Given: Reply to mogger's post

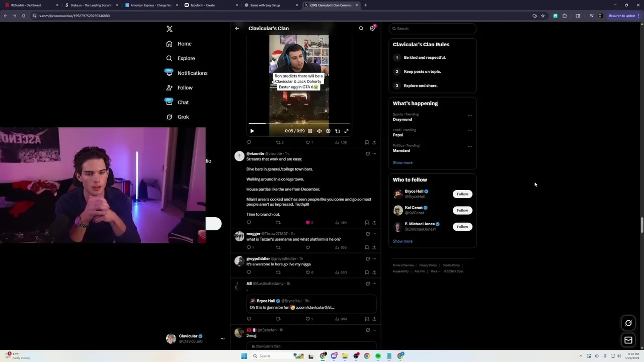Looking at the screenshot, I should click(250, 247).
